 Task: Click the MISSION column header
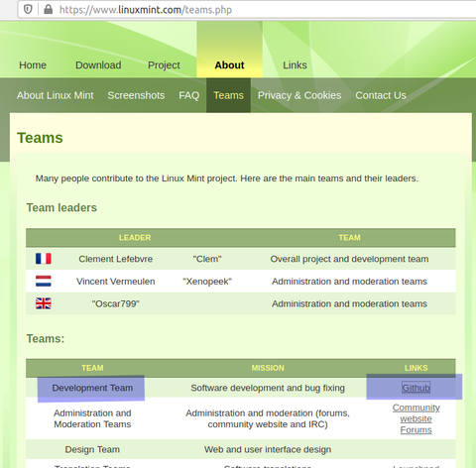coord(268,368)
